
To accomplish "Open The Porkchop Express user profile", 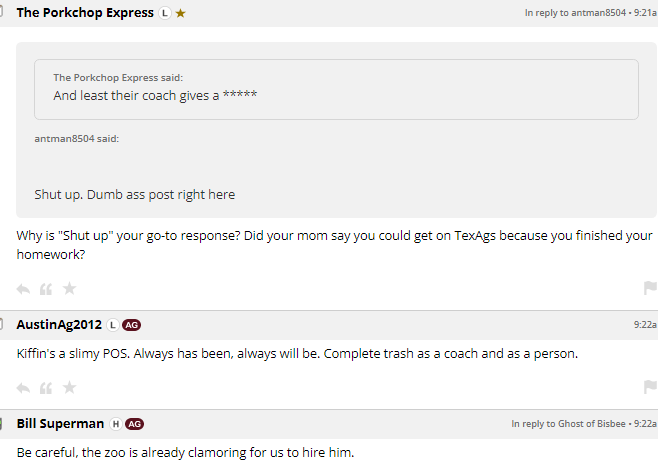I will point(85,13).
